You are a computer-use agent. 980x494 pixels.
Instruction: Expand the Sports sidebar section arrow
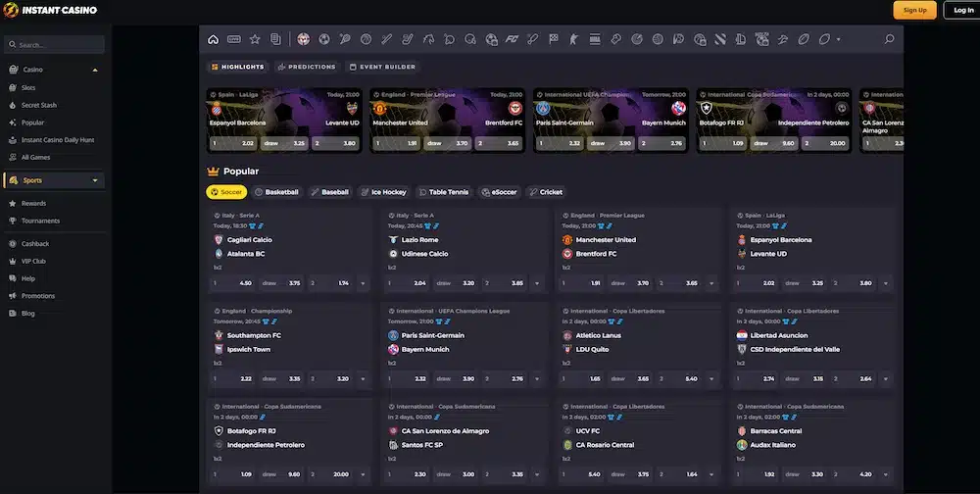pos(95,180)
